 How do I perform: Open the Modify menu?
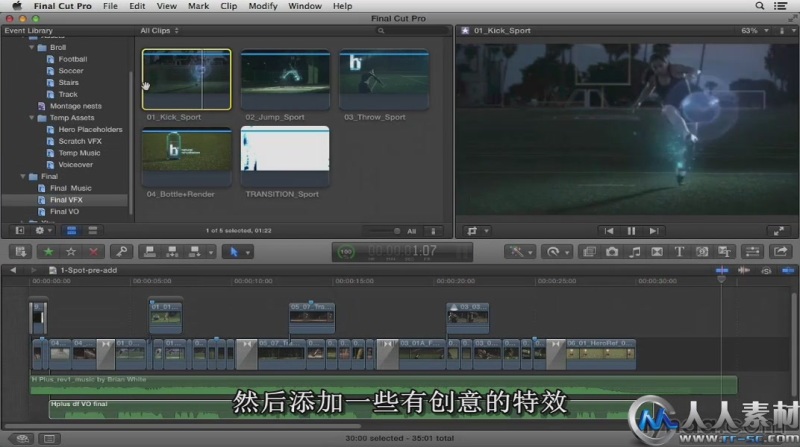pos(263,6)
